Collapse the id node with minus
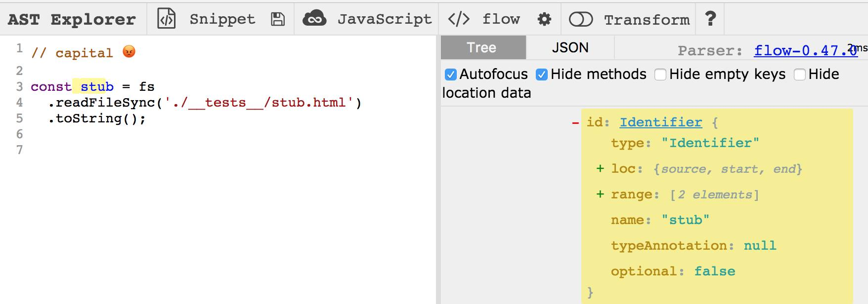The height and width of the screenshot is (304, 868). 575,122
